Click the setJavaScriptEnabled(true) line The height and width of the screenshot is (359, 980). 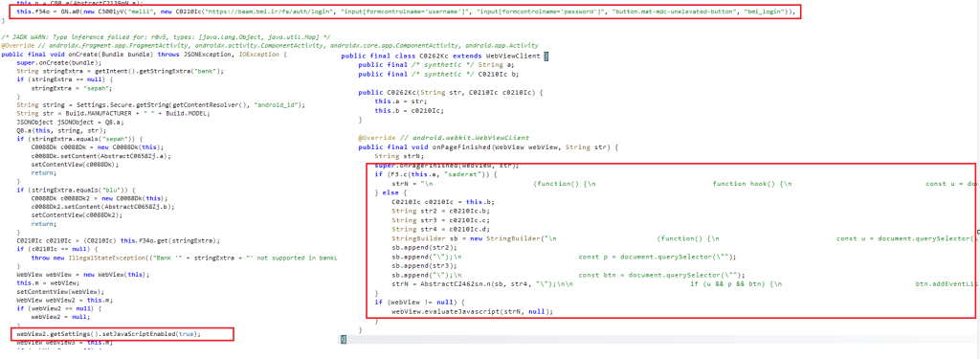(x=109, y=334)
